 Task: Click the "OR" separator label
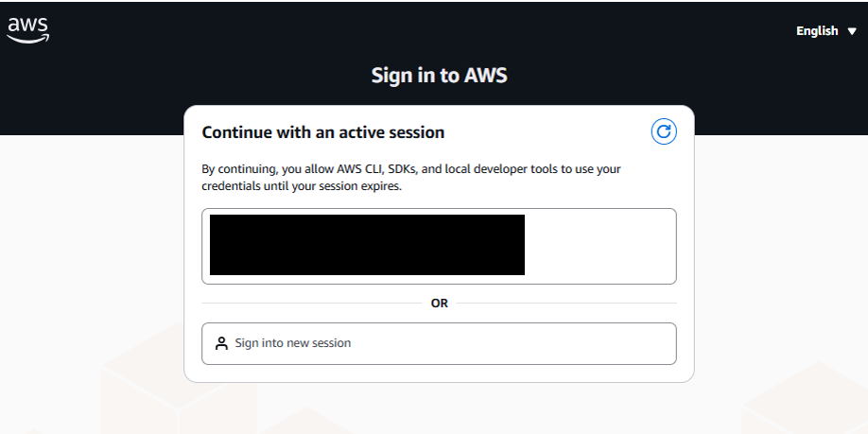tap(439, 304)
